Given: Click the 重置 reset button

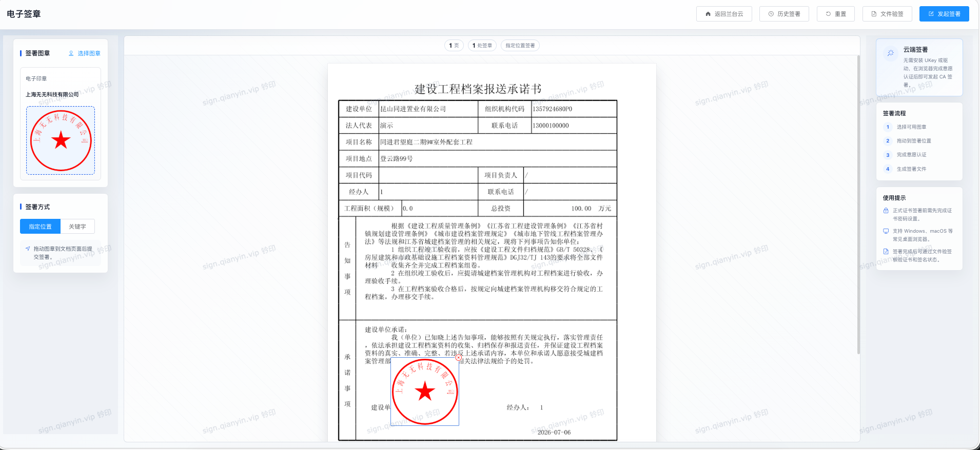Looking at the screenshot, I should click(836, 14).
